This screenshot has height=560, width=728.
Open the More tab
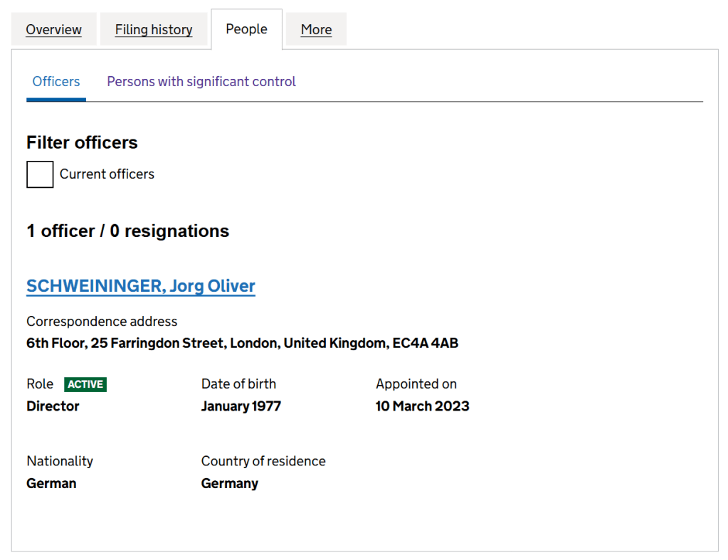pos(316,30)
